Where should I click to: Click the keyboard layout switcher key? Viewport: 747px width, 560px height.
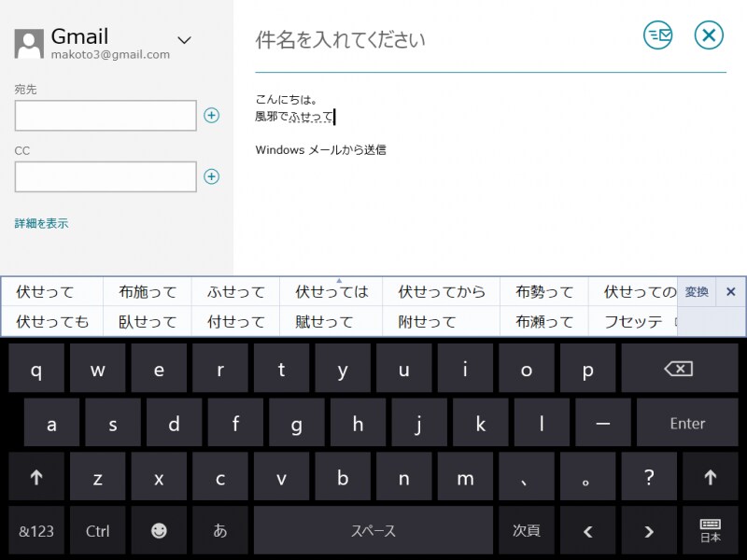pyautogui.click(x=709, y=530)
